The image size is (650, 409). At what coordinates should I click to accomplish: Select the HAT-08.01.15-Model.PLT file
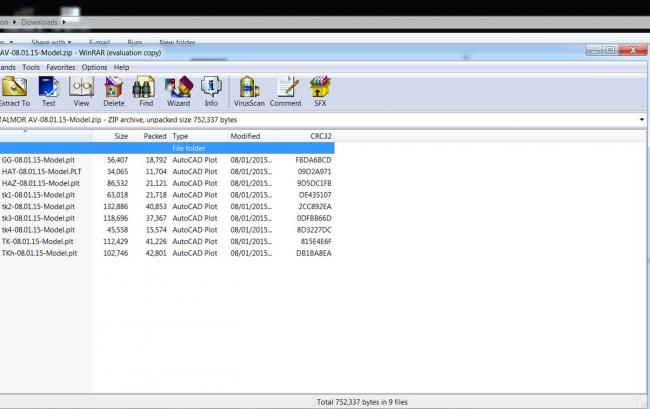tap(40, 171)
